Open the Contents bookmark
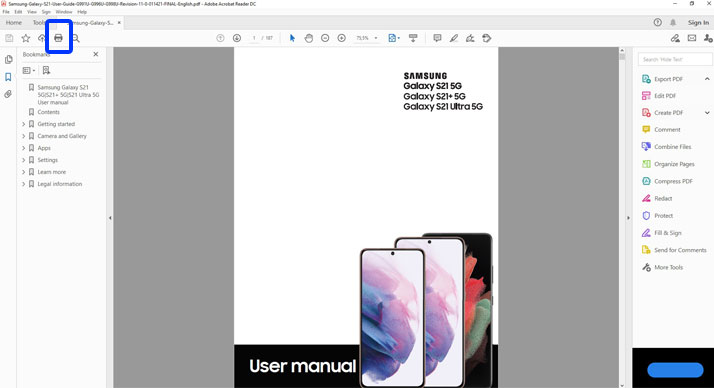The height and width of the screenshot is (388, 714). (x=48, y=112)
